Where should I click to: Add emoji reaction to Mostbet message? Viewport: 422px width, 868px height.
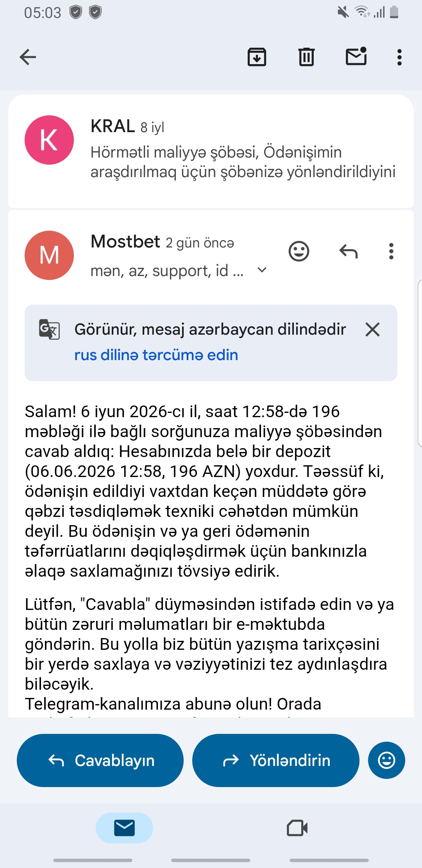coord(299,251)
